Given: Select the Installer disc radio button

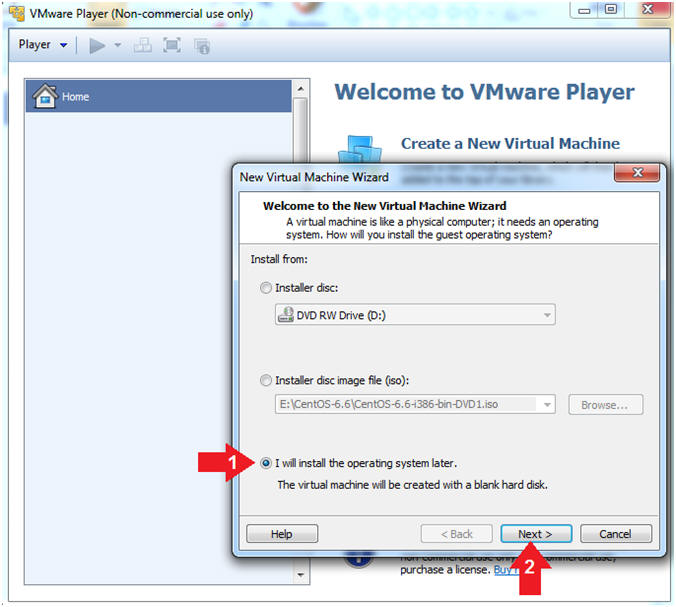Looking at the screenshot, I should coord(266,288).
